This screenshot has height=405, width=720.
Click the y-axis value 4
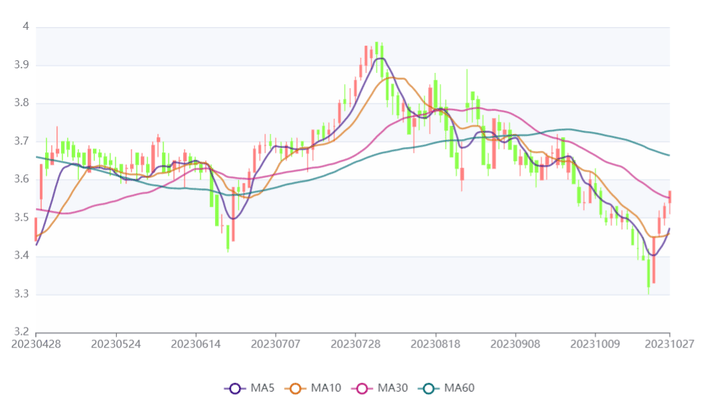coord(26,27)
